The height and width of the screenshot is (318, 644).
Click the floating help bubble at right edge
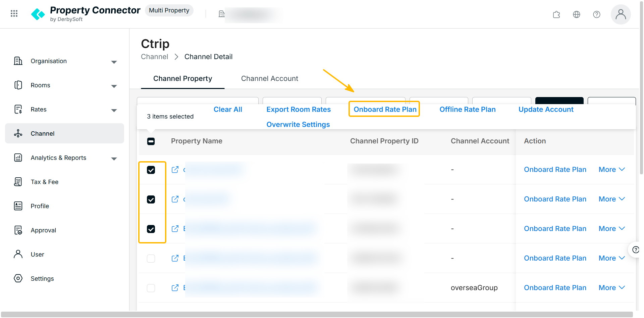635,249
